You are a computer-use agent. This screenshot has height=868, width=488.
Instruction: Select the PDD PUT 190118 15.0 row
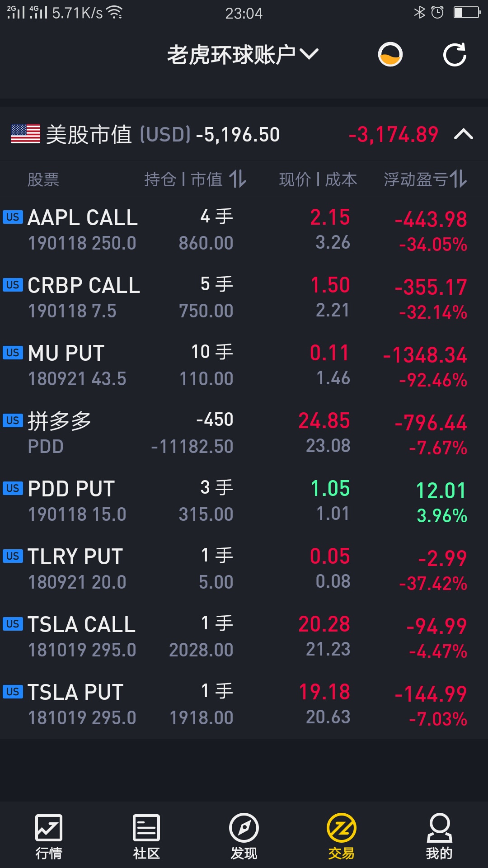[244, 501]
